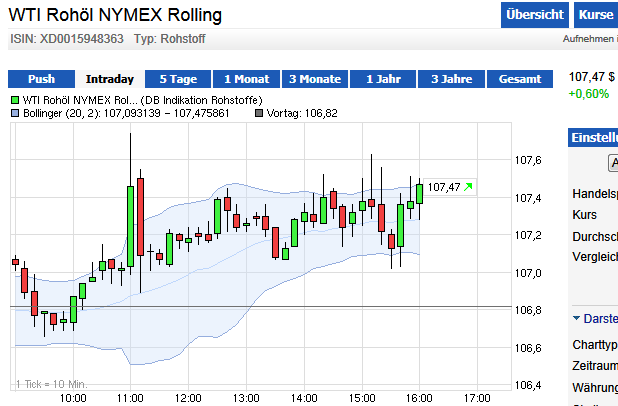This screenshot has height=406, width=618.
Task: Select the 1 Monat chart range
Action: (247, 79)
